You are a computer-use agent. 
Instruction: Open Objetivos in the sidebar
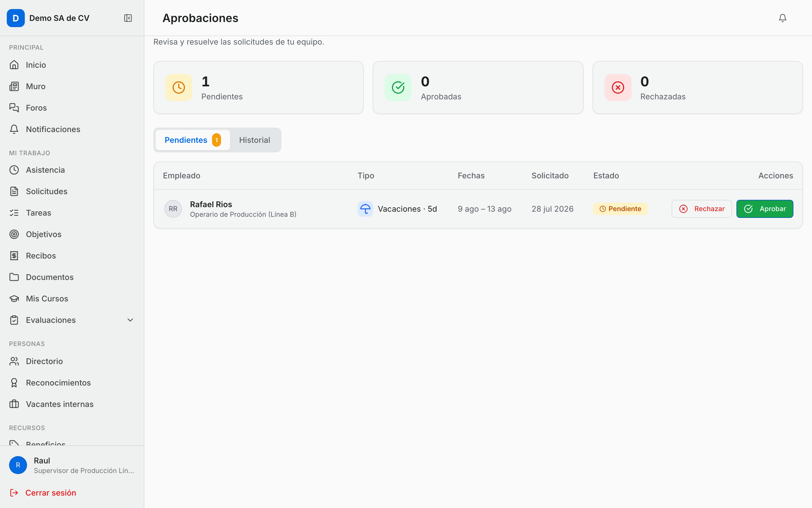point(72,234)
